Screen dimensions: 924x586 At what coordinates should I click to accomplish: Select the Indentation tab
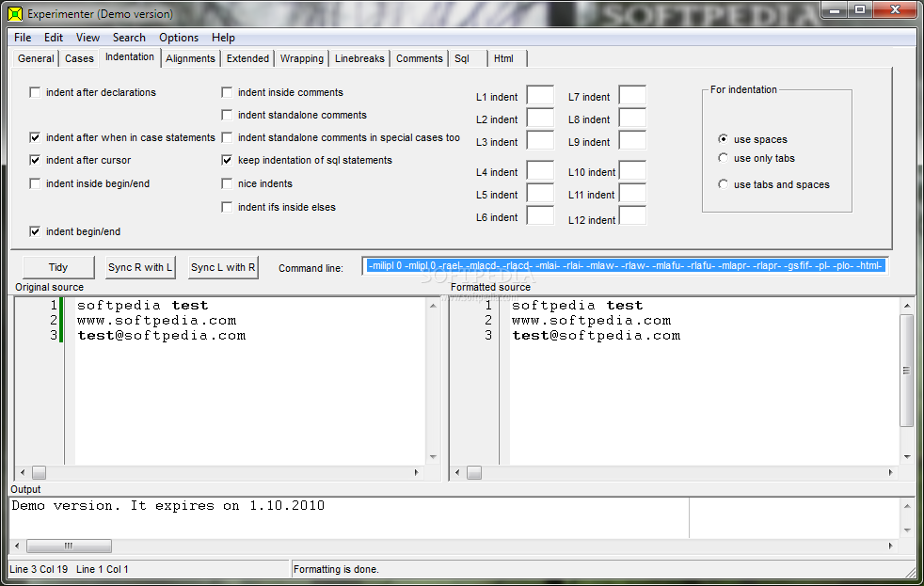[x=130, y=56]
